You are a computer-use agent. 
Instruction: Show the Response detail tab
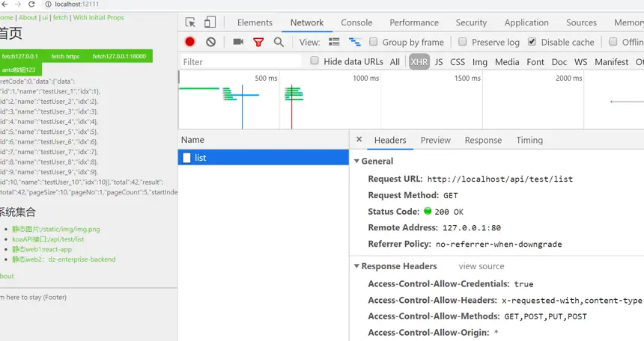484,141
